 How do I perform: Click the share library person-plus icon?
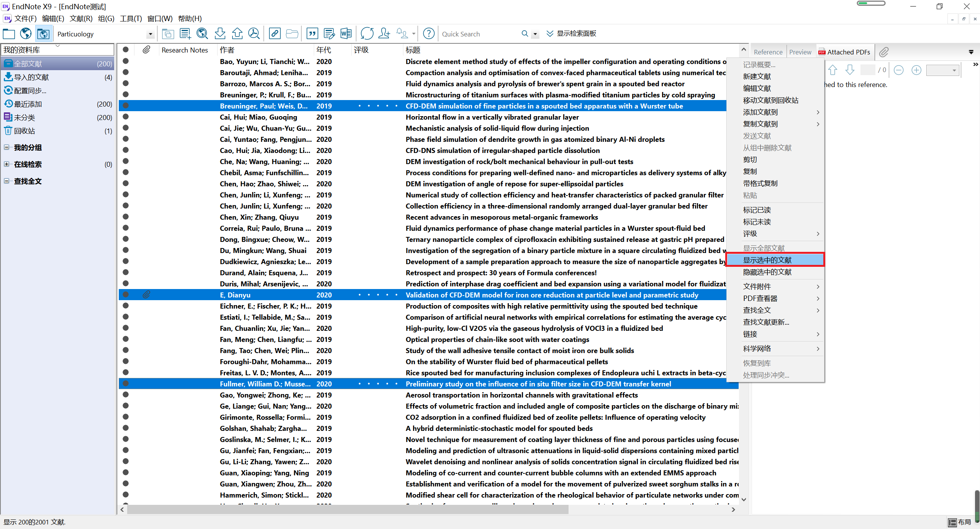pyautogui.click(x=384, y=34)
